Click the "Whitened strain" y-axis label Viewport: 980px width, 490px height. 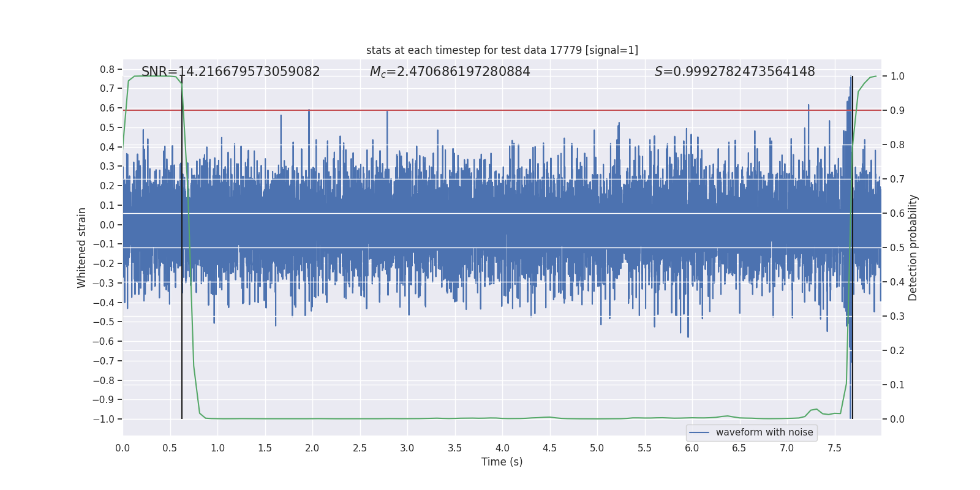82,247
